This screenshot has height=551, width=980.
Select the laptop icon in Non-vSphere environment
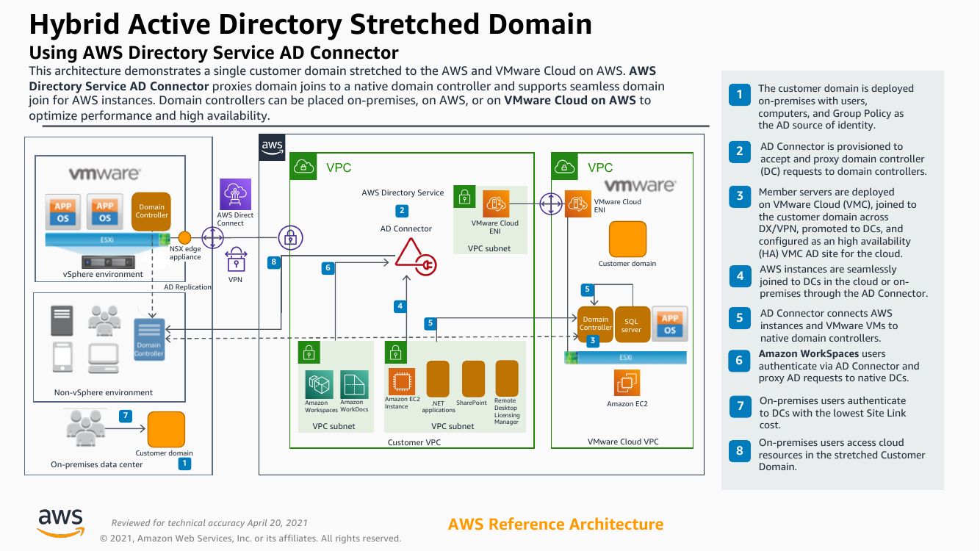click(104, 359)
